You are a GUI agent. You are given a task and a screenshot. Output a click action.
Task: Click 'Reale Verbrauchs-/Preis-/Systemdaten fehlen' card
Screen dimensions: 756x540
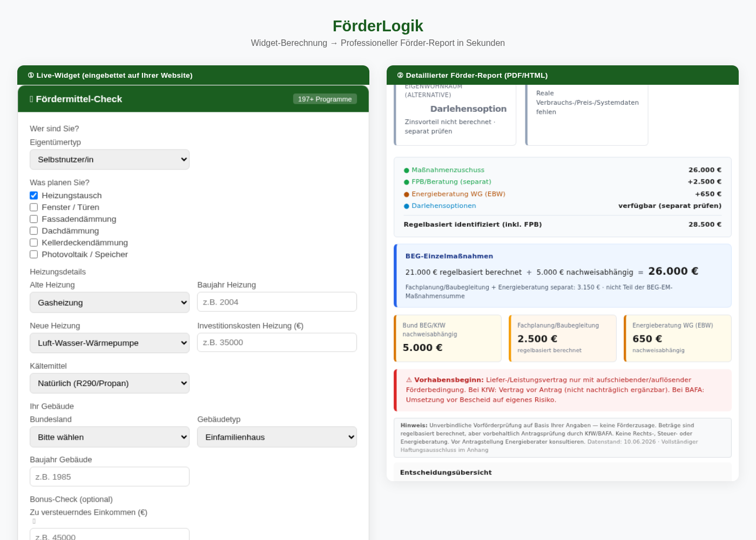tap(587, 115)
